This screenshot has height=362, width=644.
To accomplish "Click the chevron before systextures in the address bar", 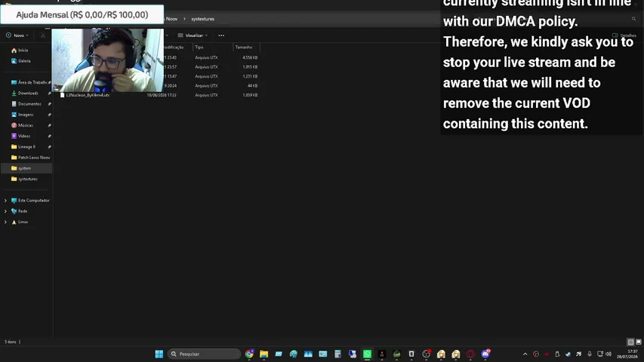I will click(184, 19).
